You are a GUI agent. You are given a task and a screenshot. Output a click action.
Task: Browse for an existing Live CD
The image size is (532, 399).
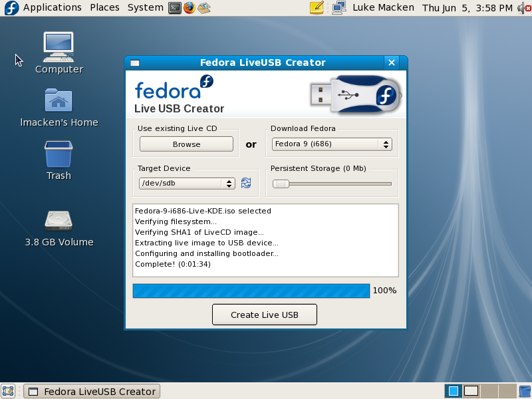(186, 144)
